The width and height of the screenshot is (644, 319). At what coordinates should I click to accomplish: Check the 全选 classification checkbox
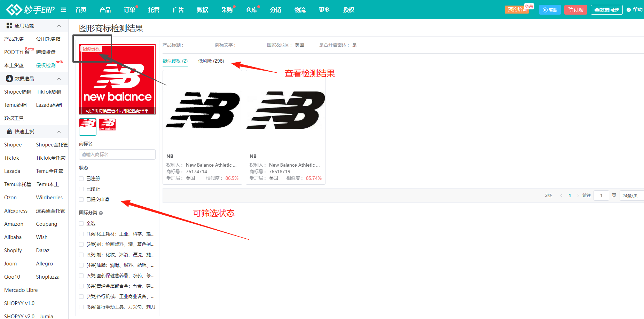[x=81, y=223]
